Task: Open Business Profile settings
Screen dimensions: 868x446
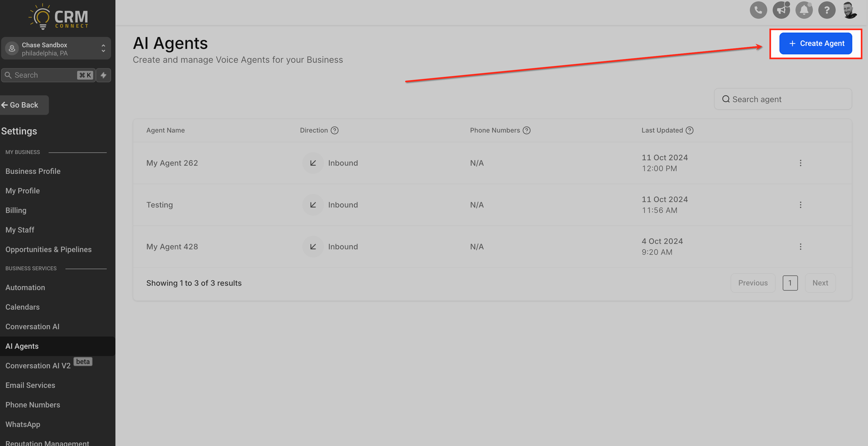Action: 33,171
